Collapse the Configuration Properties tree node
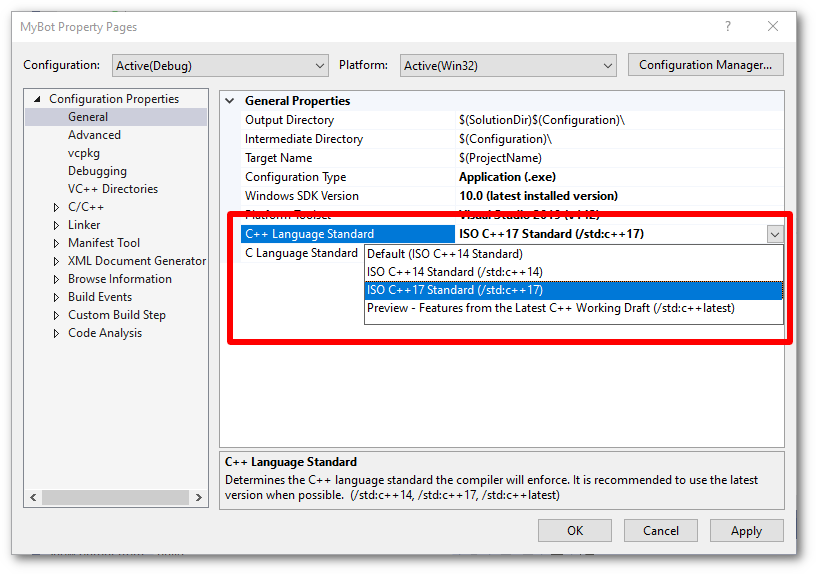This screenshot has width=816, height=574. (38, 99)
